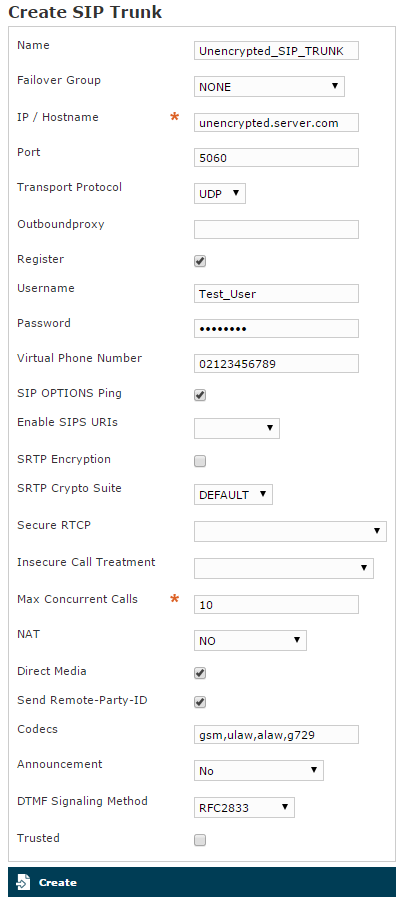This screenshot has height=901, width=404.
Task: Focus the Name input field
Action: click(x=276, y=51)
